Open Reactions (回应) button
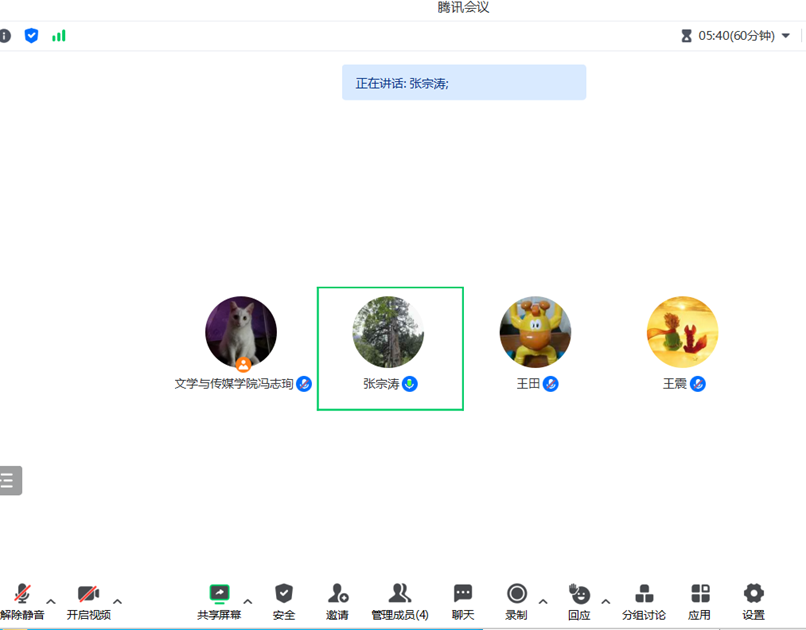This screenshot has width=806, height=630. [579, 601]
